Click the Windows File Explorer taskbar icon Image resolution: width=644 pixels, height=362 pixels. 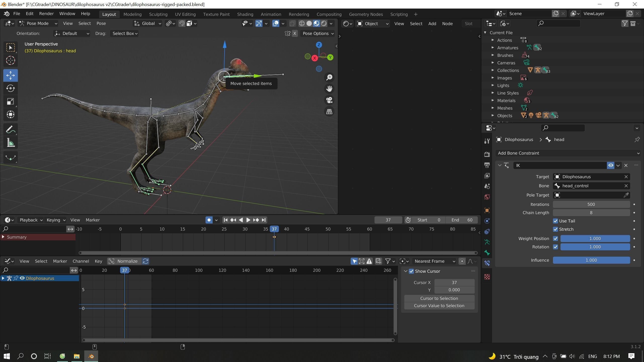coord(76,356)
